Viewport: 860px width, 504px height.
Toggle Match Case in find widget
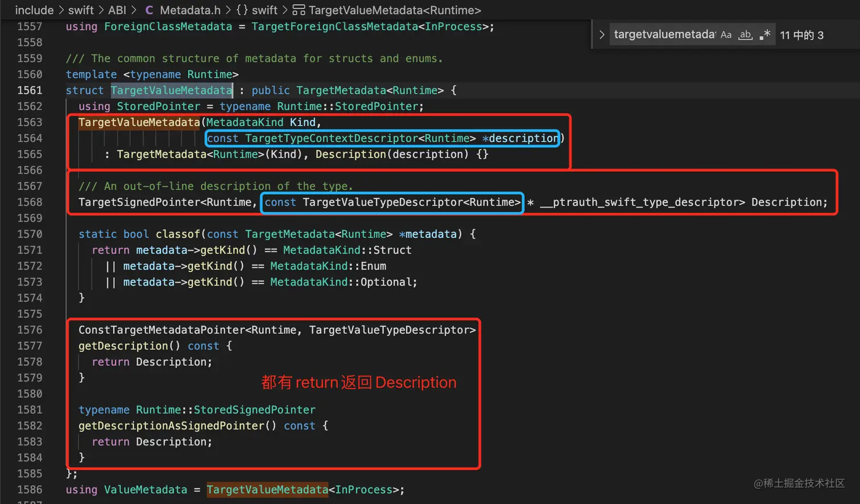(x=726, y=35)
